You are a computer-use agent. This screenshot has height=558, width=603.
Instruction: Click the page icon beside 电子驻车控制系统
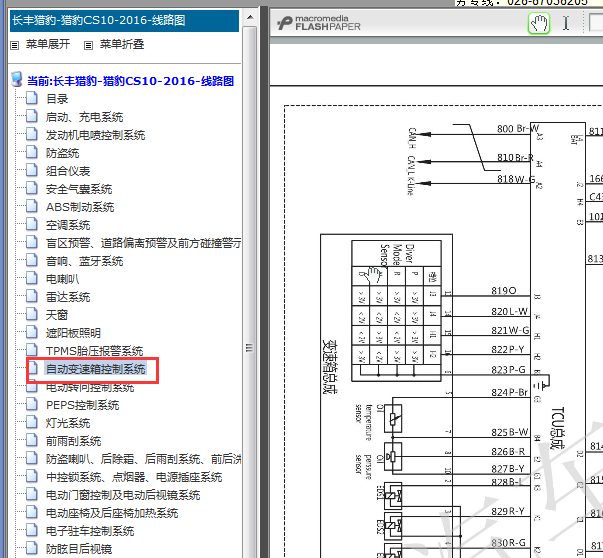[32, 530]
